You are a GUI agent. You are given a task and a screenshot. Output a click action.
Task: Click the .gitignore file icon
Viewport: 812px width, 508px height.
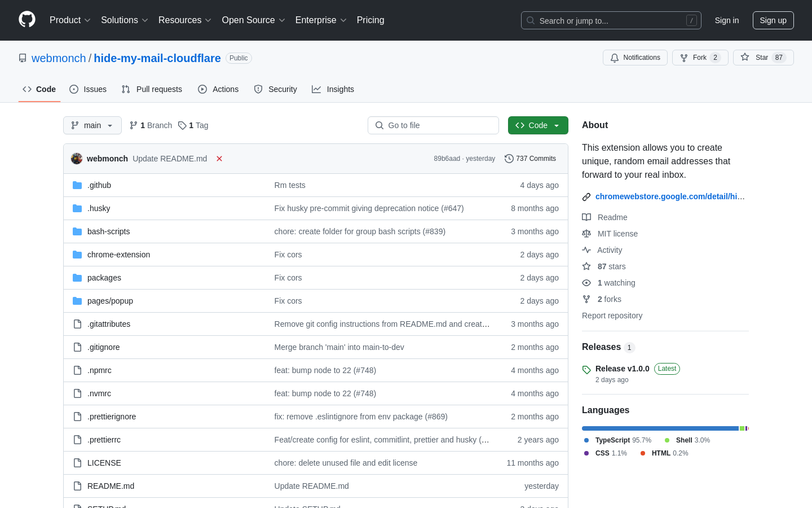coord(77,347)
